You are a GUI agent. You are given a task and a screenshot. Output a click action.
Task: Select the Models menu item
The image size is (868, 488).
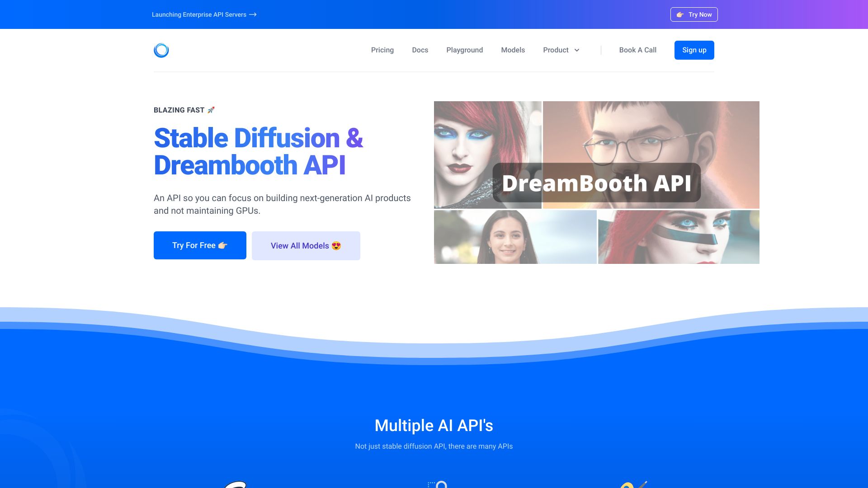pyautogui.click(x=513, y=50)
